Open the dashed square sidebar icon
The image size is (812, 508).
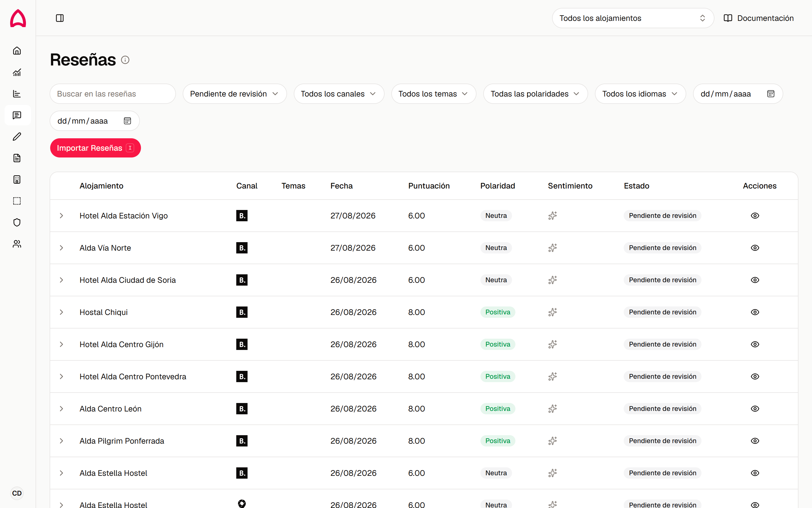17,201
